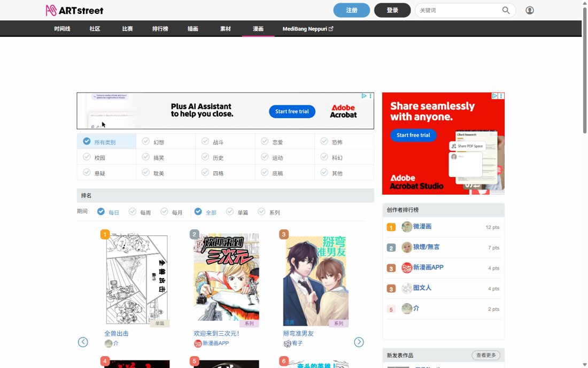
Task: Click 图文人 creator avatar
Action: [x=406, y=288]
